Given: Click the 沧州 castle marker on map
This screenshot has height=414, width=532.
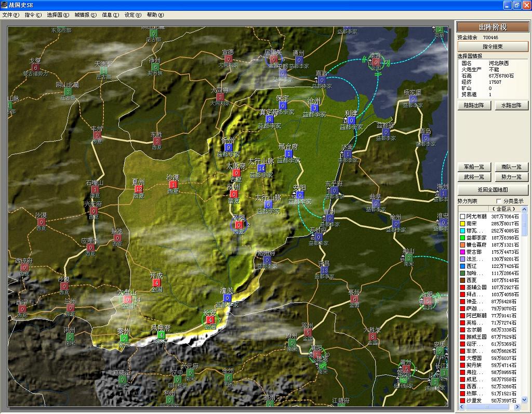Looking at the screenshot, I should [x=314, y=108].
